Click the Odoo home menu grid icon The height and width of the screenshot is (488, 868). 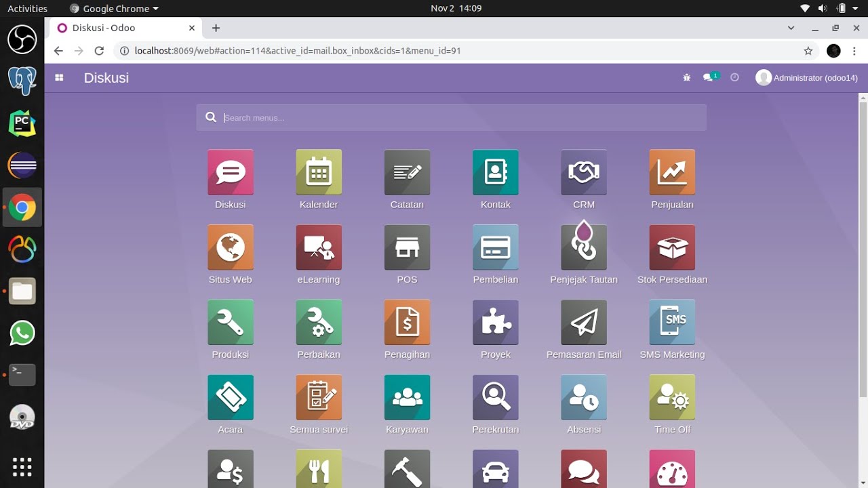(59, 78)
